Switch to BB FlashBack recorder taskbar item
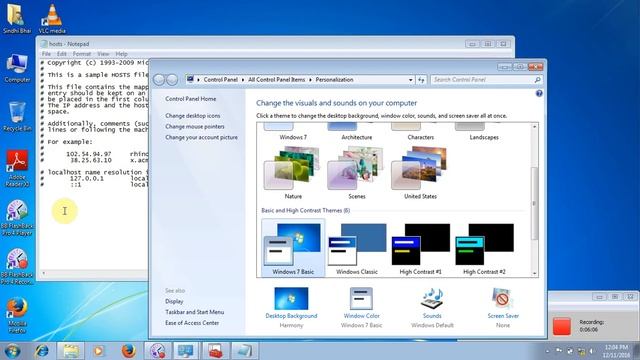 (x=157, y=351)
